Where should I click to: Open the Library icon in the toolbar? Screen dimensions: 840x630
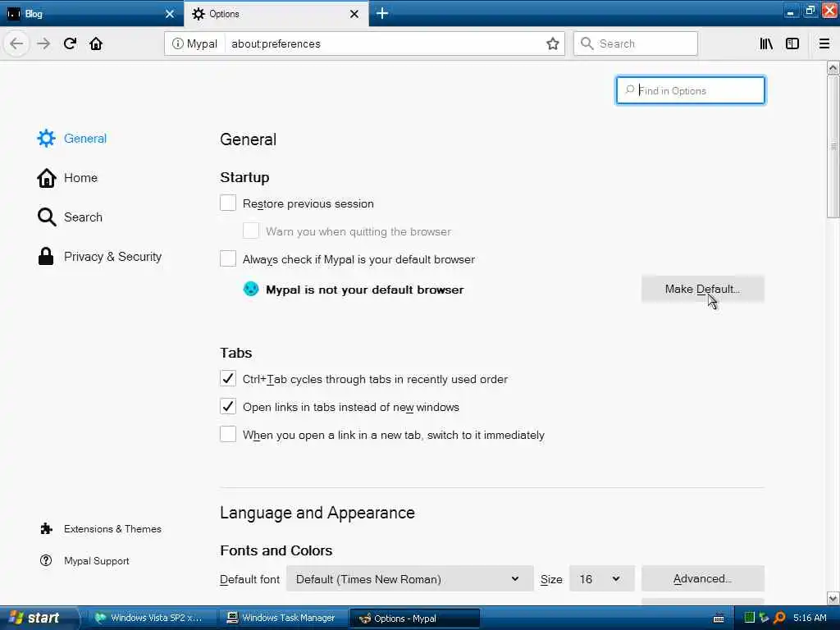[766, 43]
